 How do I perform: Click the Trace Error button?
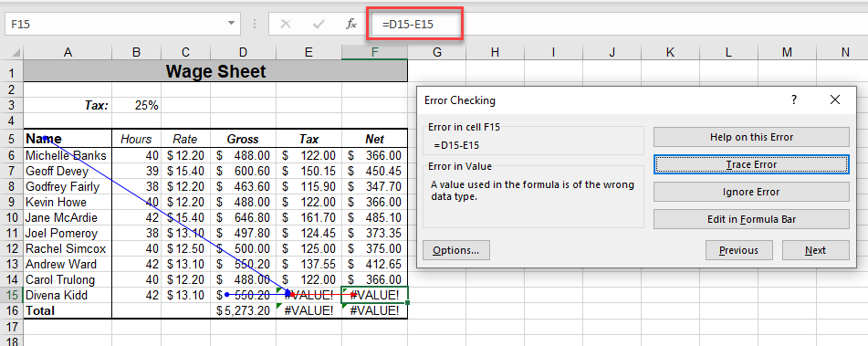pos(751,164)
